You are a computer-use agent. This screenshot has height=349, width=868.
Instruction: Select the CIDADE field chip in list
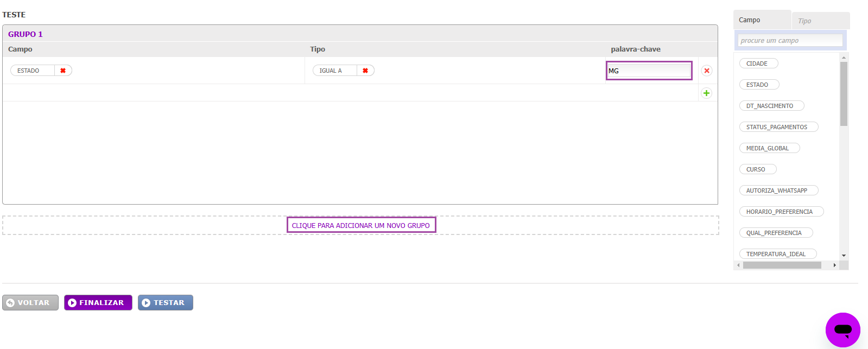[758, 64]
